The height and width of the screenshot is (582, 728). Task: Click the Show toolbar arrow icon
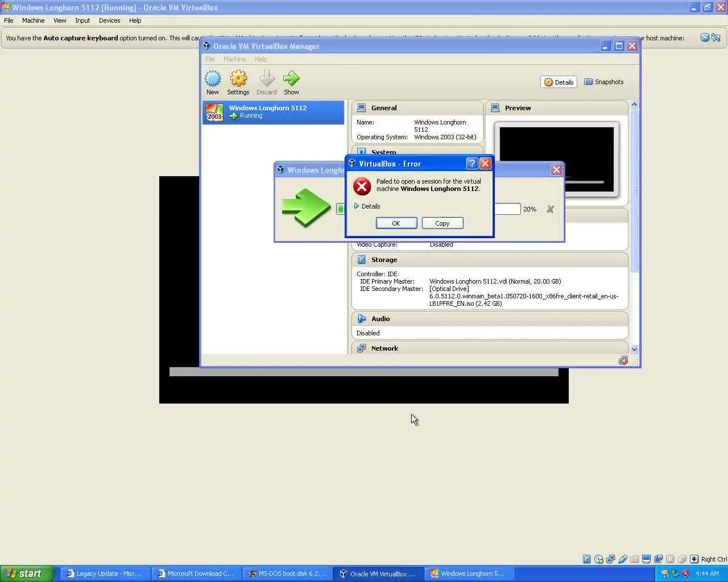tap(291, 83)
